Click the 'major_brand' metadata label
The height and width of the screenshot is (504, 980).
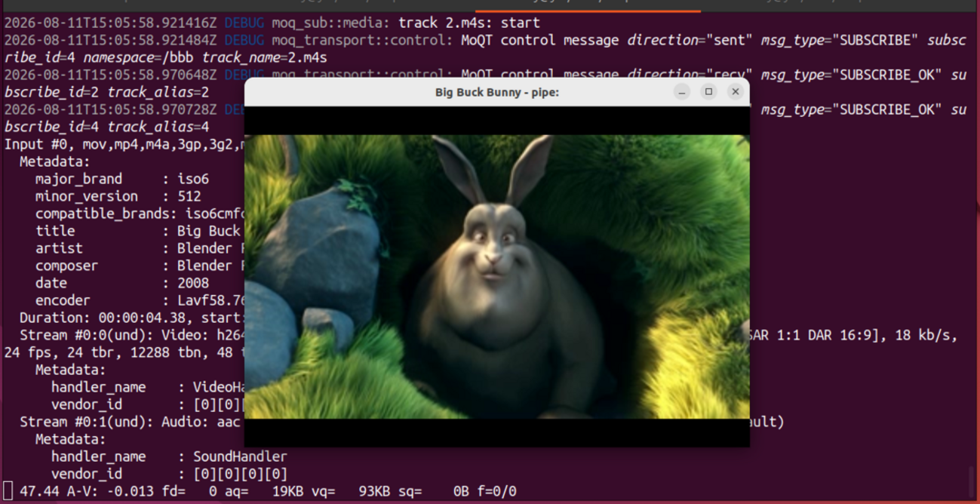point(78,179)
